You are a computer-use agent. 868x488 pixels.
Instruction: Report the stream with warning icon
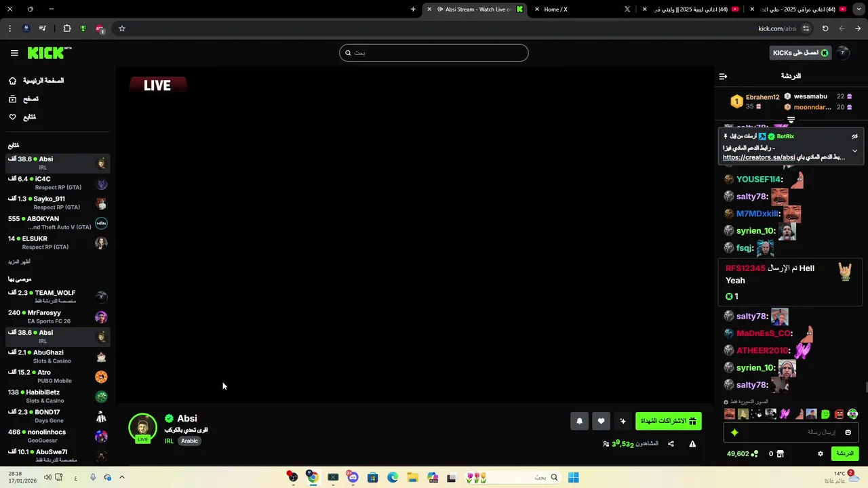coord(692,444)
